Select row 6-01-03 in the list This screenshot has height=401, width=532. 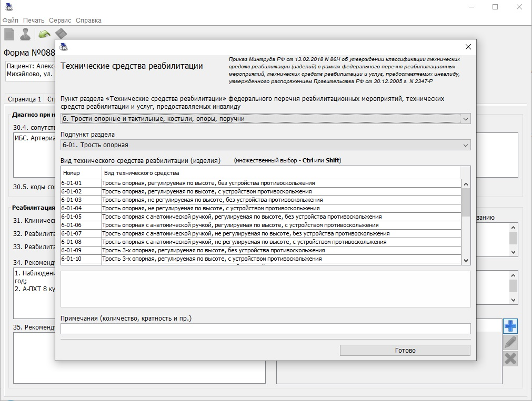click(261, 200)
